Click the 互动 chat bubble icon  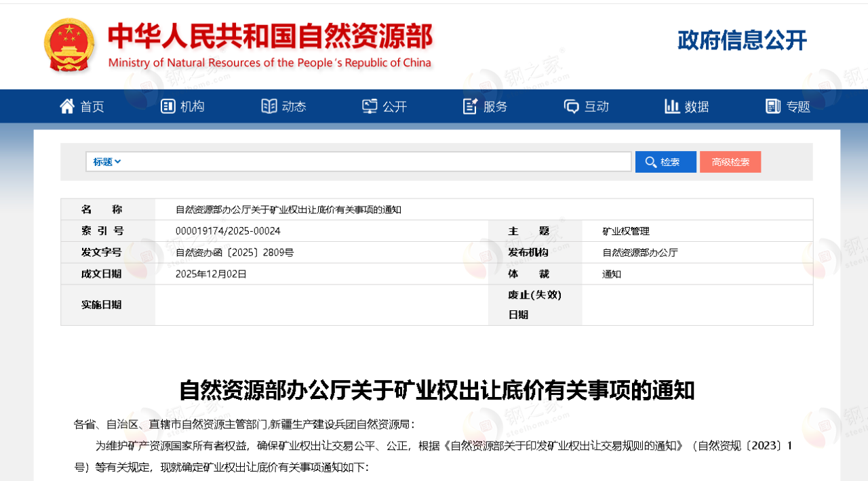tap(572, 106)
